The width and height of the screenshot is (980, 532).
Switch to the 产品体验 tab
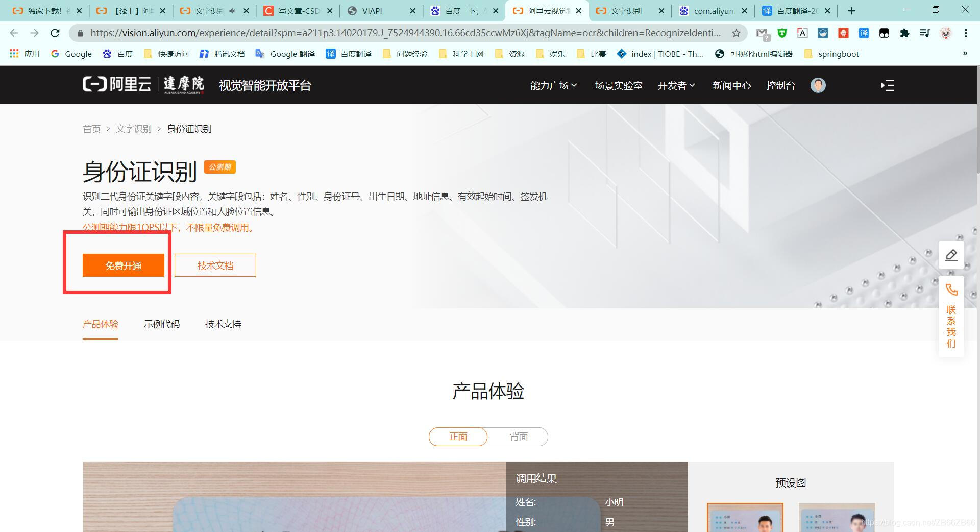click(101, 324)
